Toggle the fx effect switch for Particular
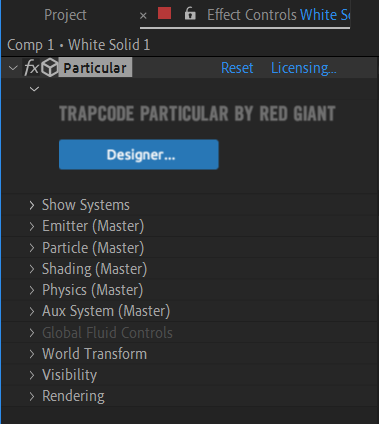379x424 pixels. click(31, 68)
